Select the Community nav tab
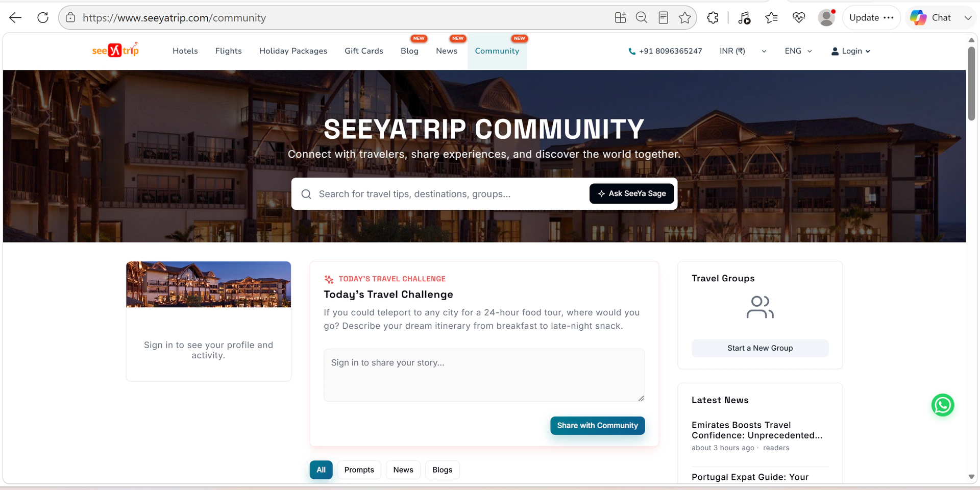Viewport: 980px width, 490px height. [x=497, y=51]
